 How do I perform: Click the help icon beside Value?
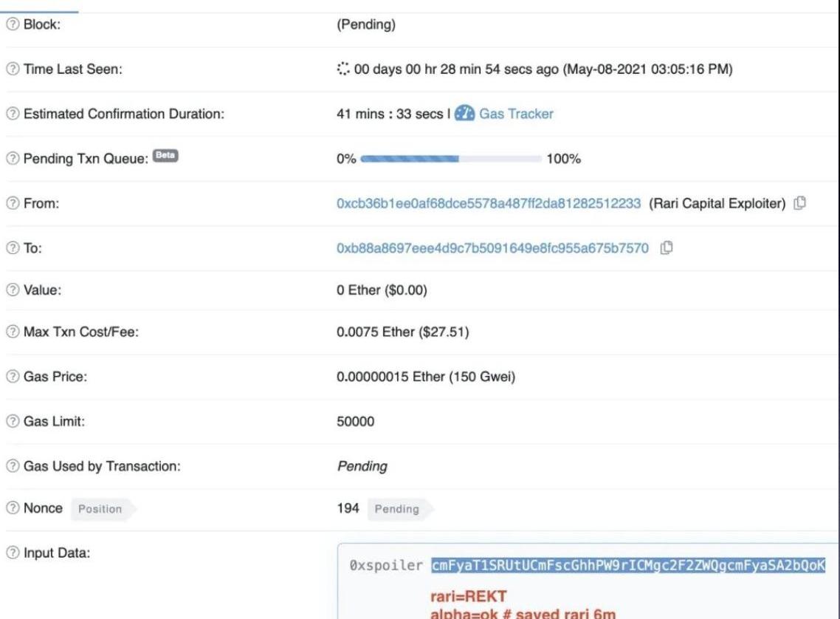11,290
